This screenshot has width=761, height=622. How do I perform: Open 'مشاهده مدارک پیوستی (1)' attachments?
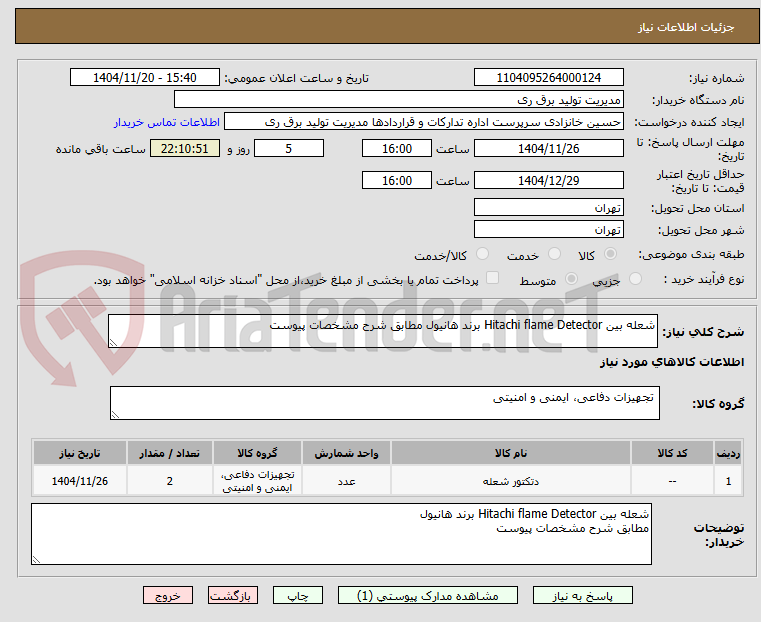coord(428,595)
